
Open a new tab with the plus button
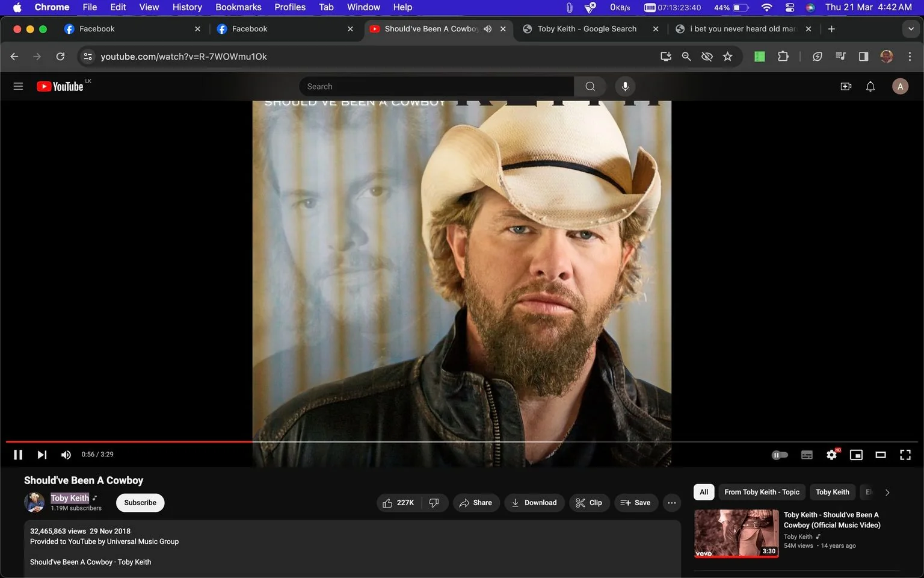point(831,29)
